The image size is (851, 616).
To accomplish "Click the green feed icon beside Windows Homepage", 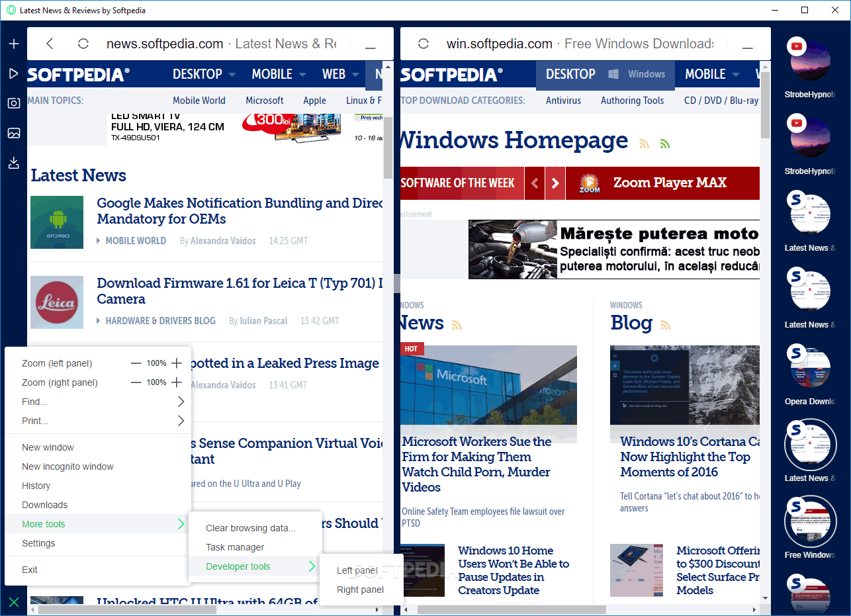I will 665,144.
